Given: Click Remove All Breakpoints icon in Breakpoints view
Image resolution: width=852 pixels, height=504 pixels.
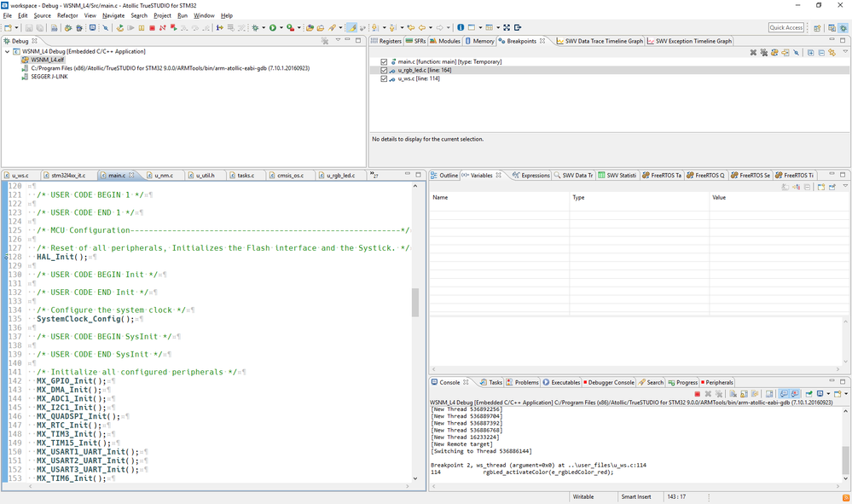Looking at the screenshot, I should [764, 53].
